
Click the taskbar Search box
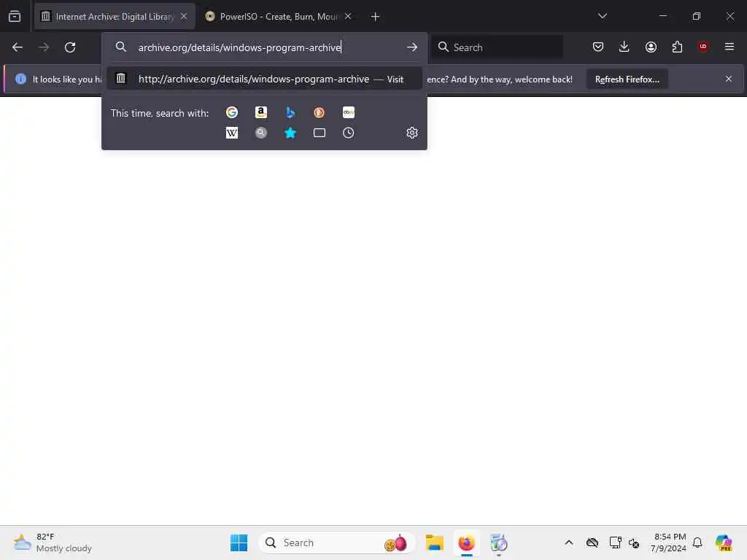336,542
